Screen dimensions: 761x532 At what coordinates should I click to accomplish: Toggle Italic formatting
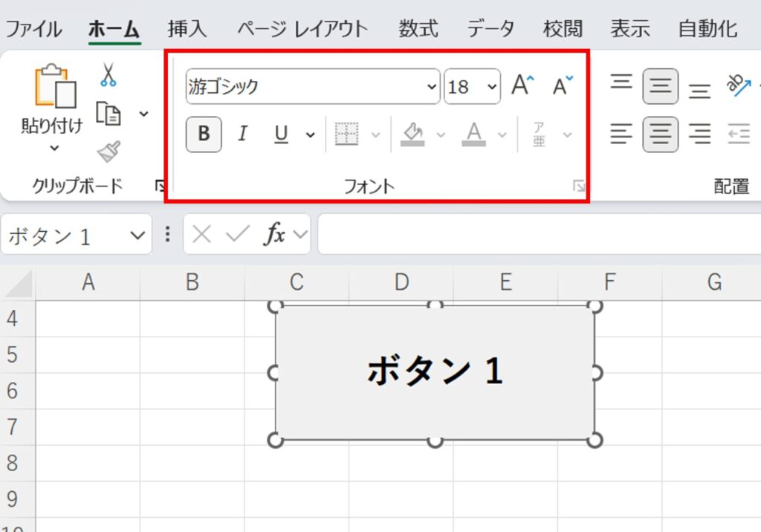click(x=243, y=134)
